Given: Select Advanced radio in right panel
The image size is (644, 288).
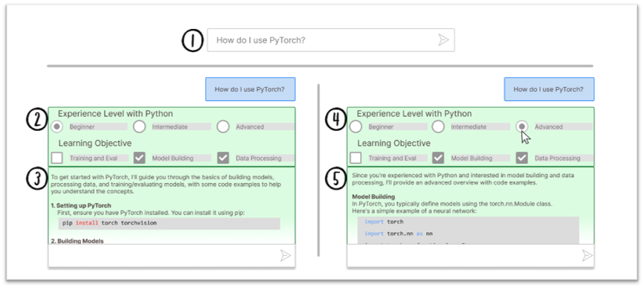Looking at the screenshot, I should 521,127.
